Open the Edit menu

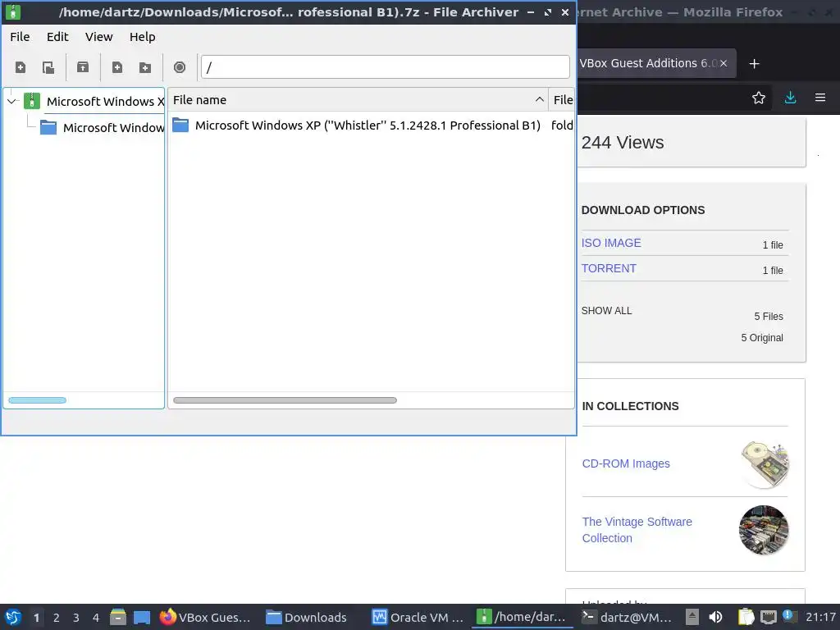coord(57,37)
